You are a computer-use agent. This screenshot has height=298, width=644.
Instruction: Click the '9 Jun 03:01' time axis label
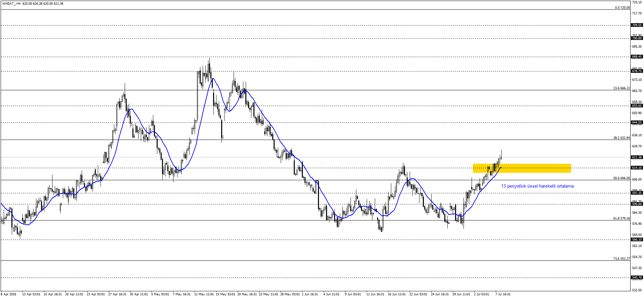pyautogui.click(x=353, y=294)
